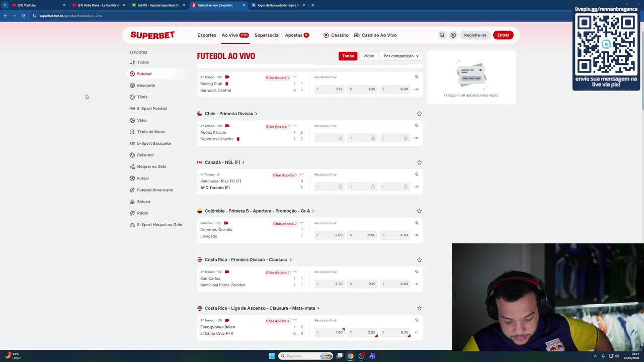Open the Por competição dropdown
644x362 pixels.
(x=401, y=56)
